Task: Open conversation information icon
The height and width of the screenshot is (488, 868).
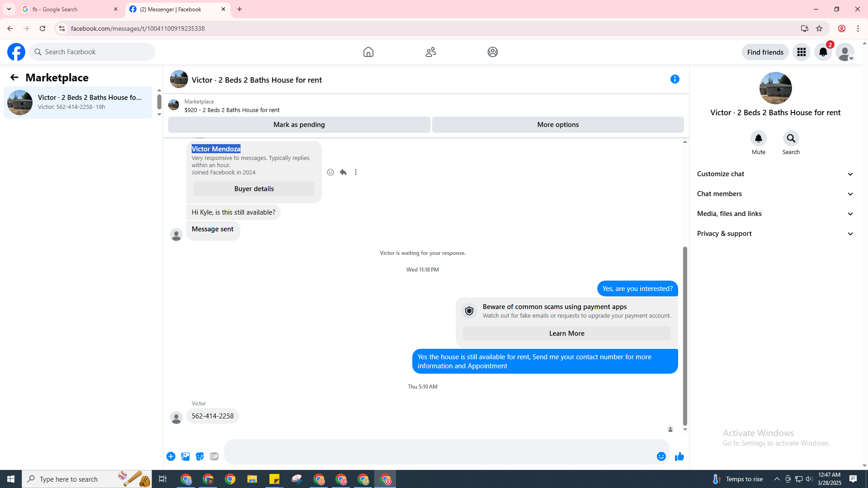Action: pyautogui.click(x=675, y=79)
